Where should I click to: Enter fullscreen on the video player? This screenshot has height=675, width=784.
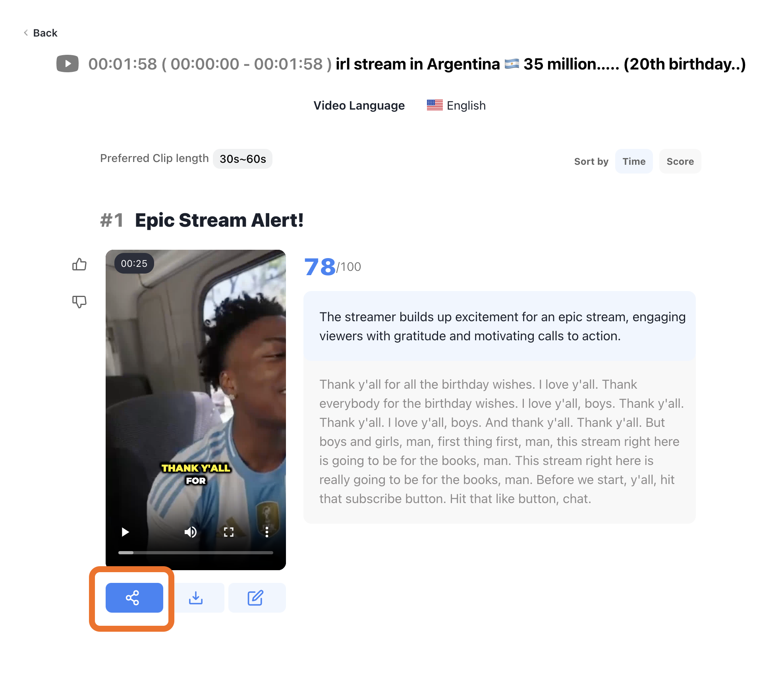click(x=229, y=532)
